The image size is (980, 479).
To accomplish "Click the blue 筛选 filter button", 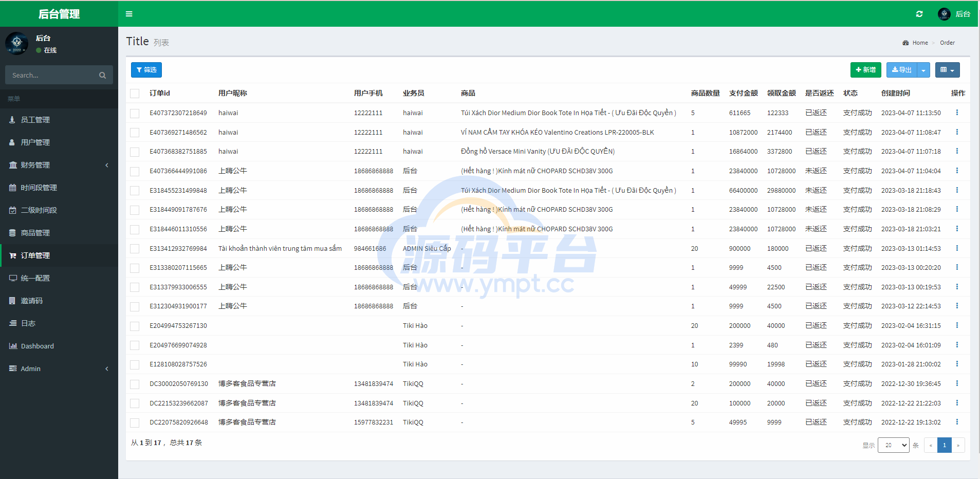I will (x=146, y=70).
